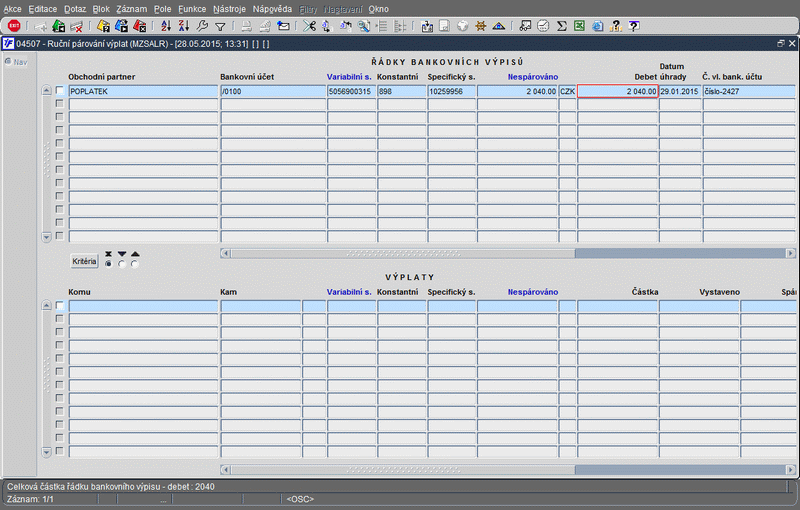Click left arrow of bank statement horizontal scrollbar
The width and height of the screenshot is (800, 510).
click(226, 253)
